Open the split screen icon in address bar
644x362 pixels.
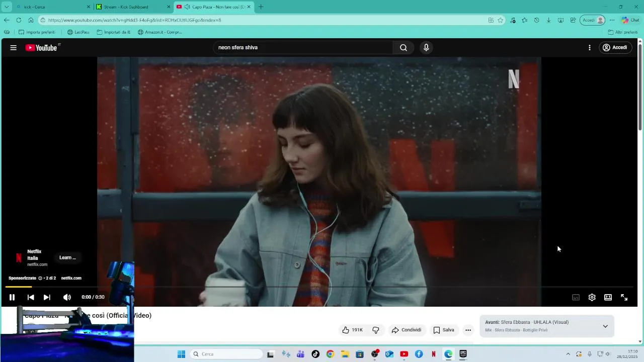pos(491,20)
